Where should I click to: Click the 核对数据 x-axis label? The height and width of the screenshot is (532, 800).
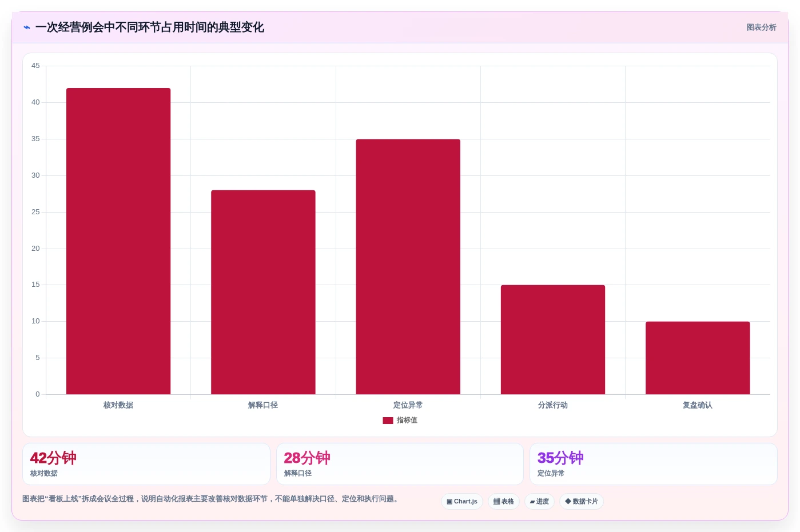coord(118,405)
